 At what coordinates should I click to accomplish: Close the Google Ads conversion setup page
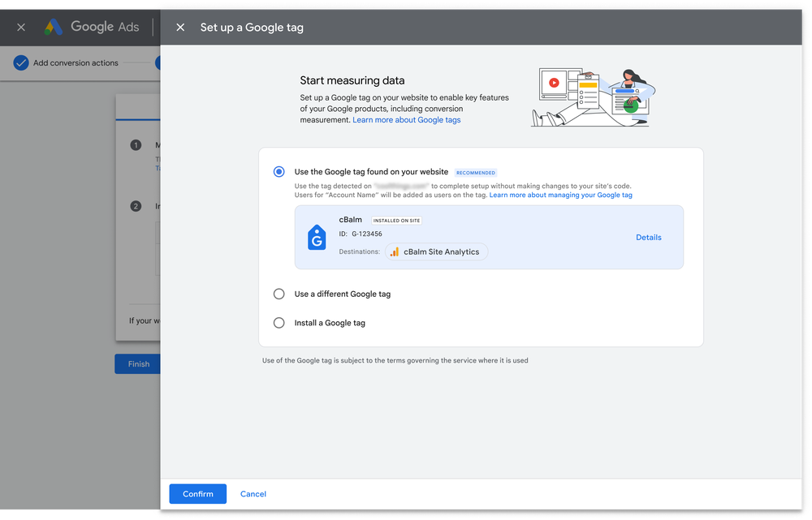[x=21, y=28]
